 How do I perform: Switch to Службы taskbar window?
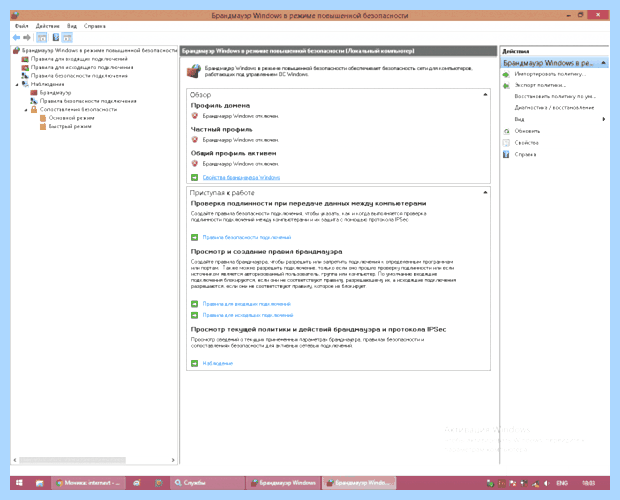click(x=207, y=483)
